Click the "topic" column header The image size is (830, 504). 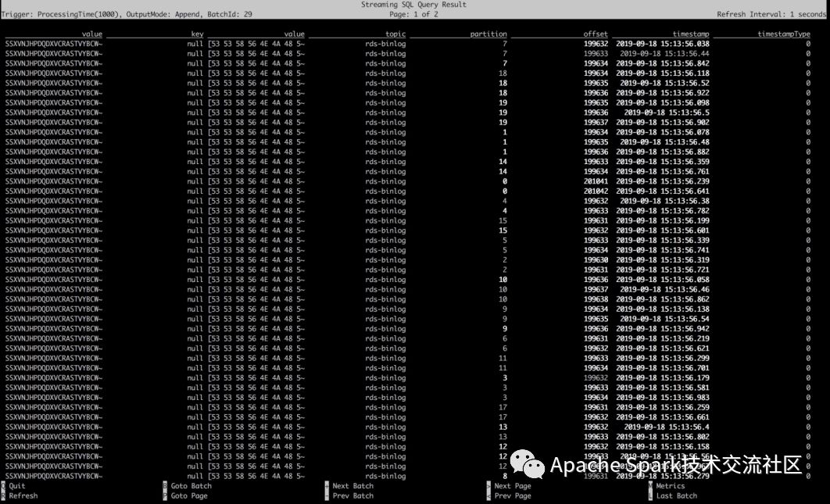coord(395,34)
